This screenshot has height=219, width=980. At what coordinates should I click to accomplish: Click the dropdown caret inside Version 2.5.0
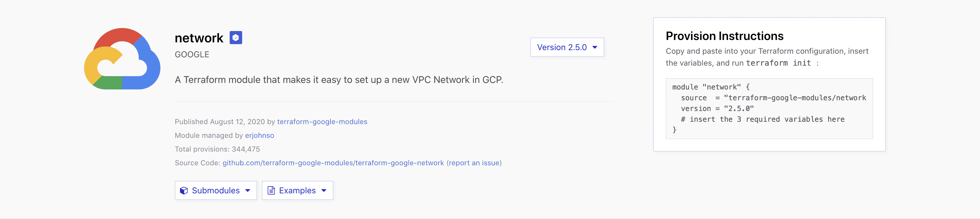tap(595, 47)
